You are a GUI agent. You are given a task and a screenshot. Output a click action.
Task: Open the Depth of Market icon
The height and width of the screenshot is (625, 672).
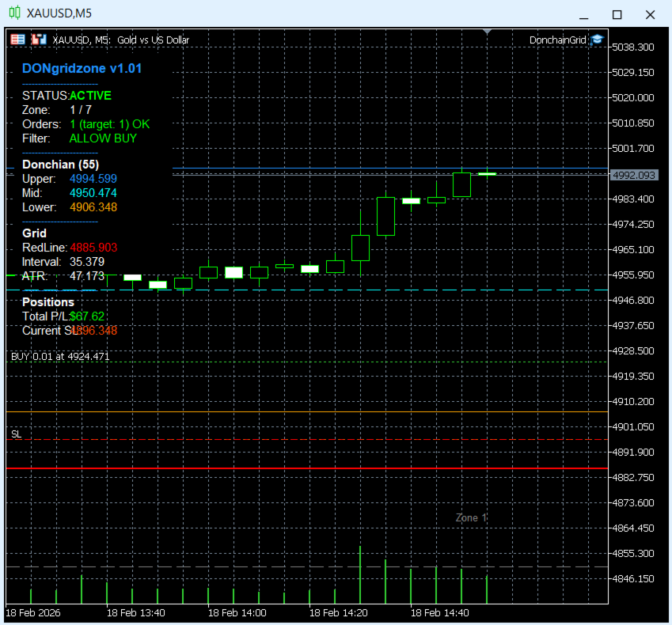(39, 40)
